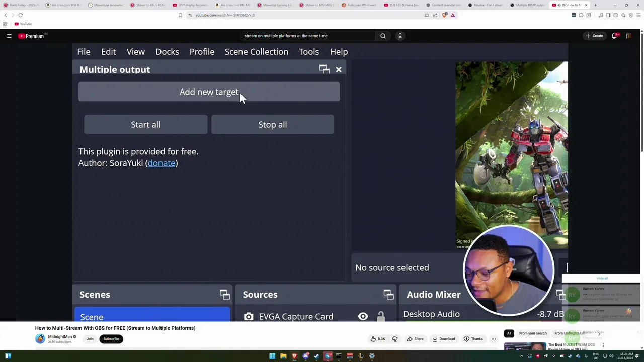Click the browser address bar URL
Screen dimensions: 644x362
click(225, 15)
